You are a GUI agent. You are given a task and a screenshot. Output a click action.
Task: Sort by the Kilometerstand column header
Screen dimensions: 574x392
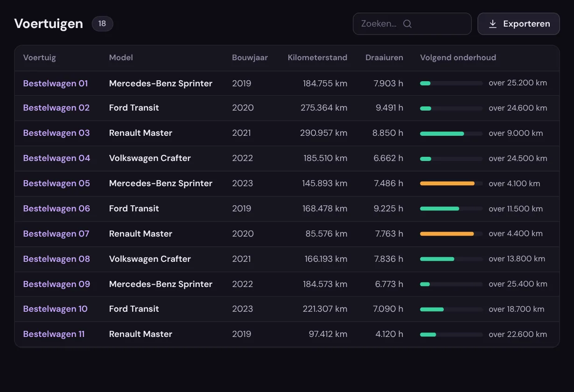tap(317, 58)
